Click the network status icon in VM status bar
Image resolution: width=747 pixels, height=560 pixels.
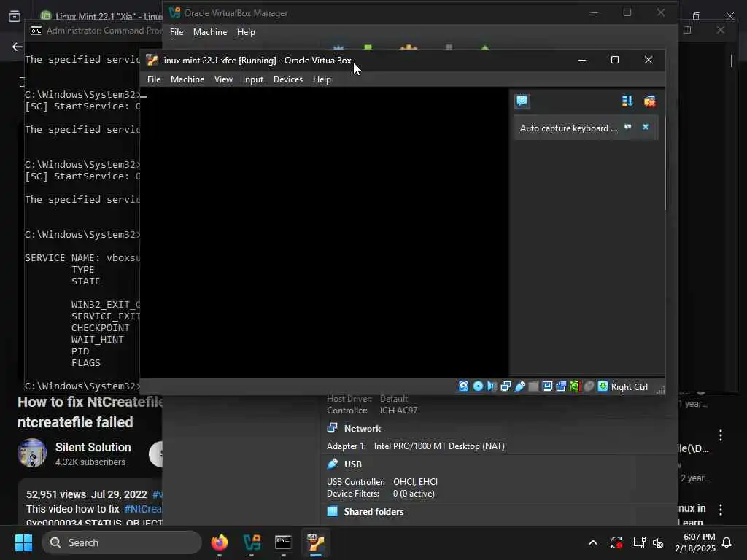click(506, 386)
